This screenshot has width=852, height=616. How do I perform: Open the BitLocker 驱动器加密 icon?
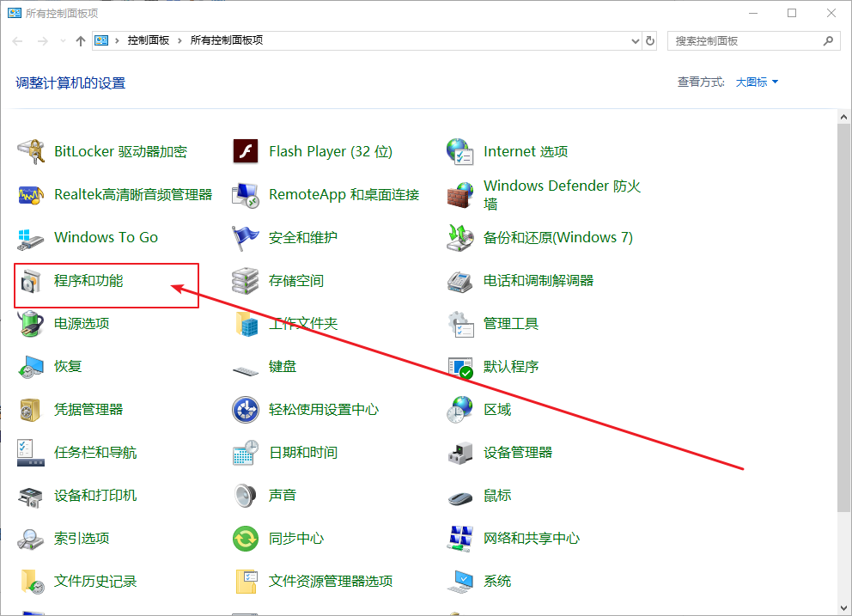pos(31,152)
